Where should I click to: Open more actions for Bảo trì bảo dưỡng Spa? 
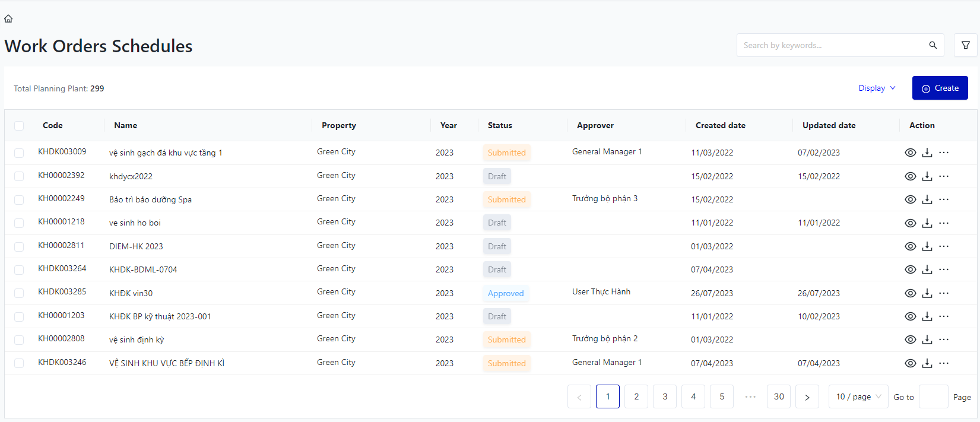[x=944, y=199]
